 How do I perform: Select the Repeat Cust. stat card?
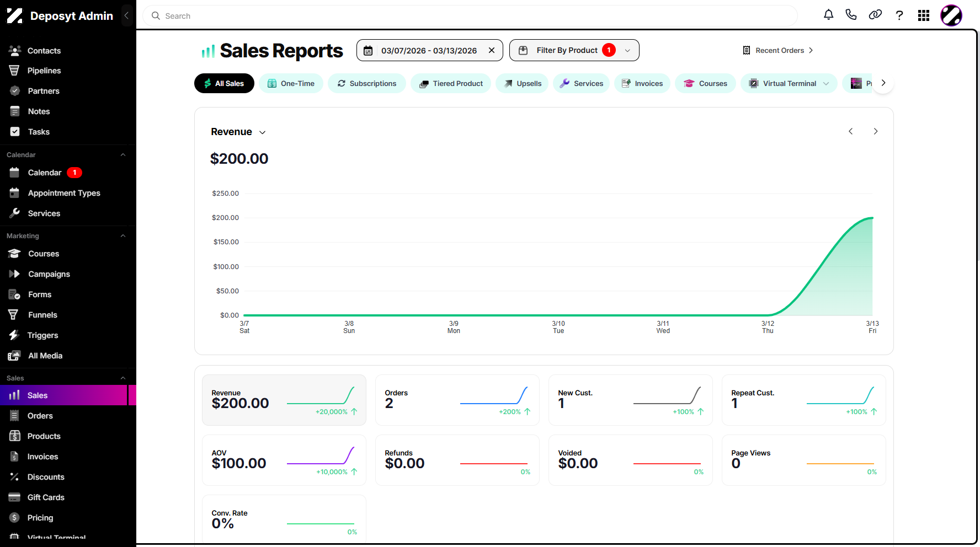pyautogui.click(x=804, y=400)
